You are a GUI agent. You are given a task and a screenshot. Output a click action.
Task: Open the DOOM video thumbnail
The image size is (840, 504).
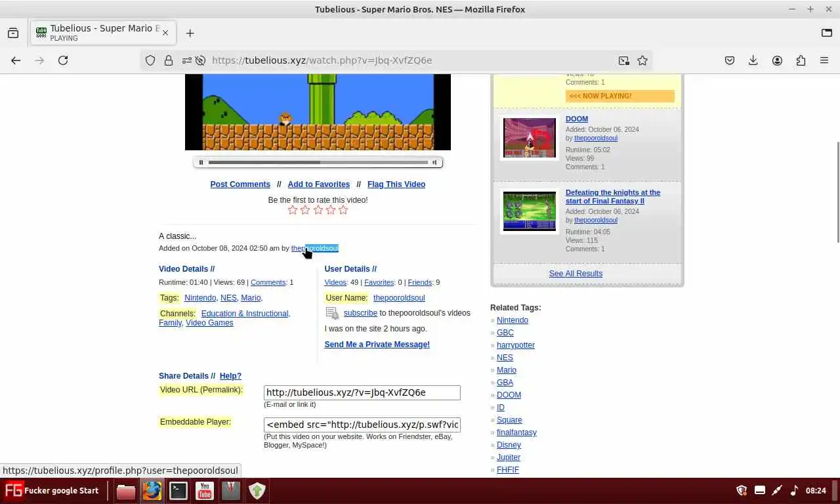[x=530, y=138]
